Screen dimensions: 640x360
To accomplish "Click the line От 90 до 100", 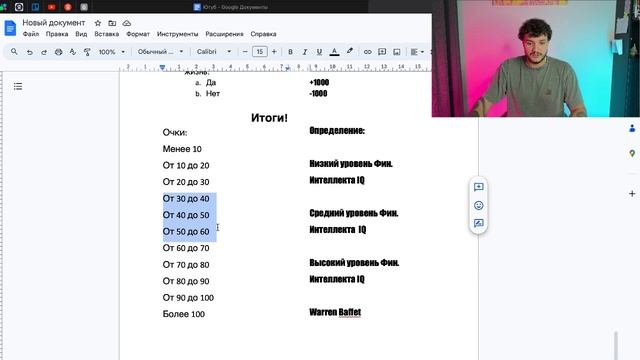I will [188, 298].
